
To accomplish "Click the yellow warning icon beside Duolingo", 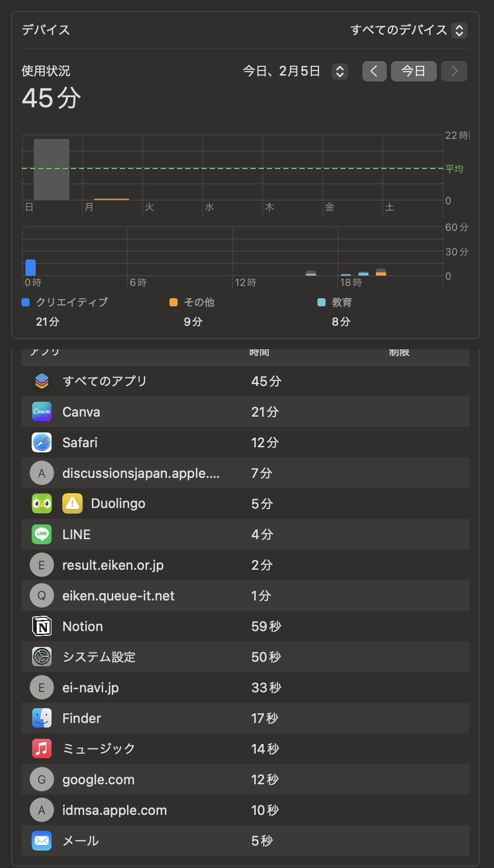I will [x=72, y=503].
